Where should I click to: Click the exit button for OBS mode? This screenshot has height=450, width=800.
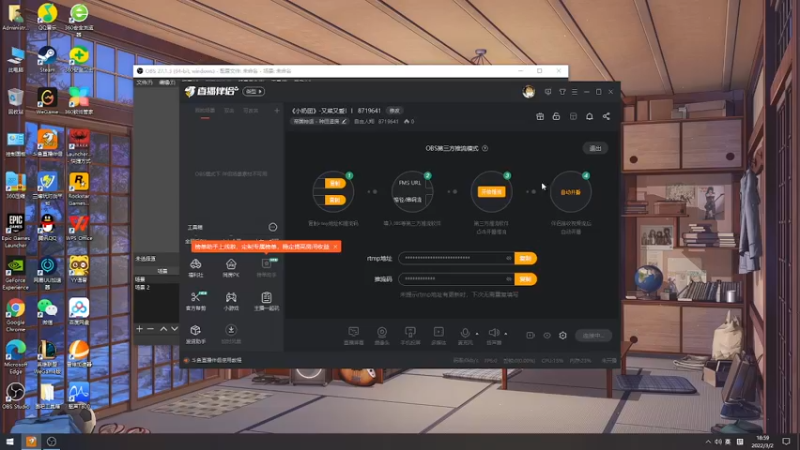595,148
